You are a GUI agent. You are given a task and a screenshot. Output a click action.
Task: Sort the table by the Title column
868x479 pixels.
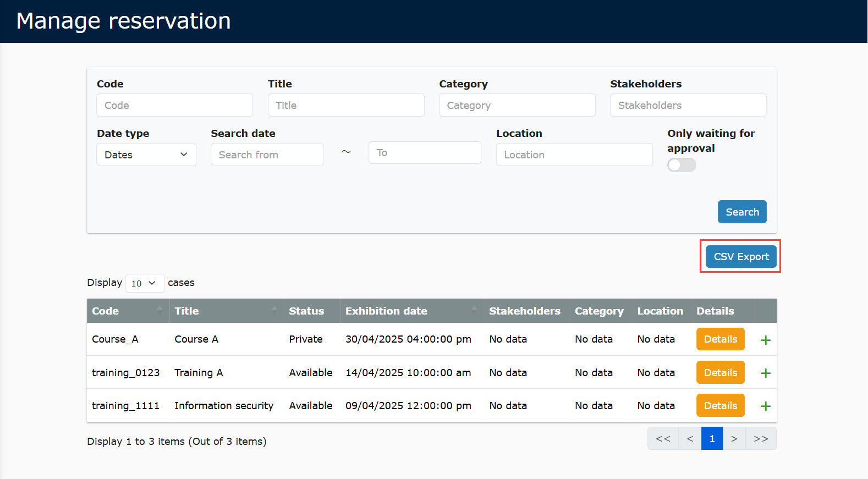227,311
